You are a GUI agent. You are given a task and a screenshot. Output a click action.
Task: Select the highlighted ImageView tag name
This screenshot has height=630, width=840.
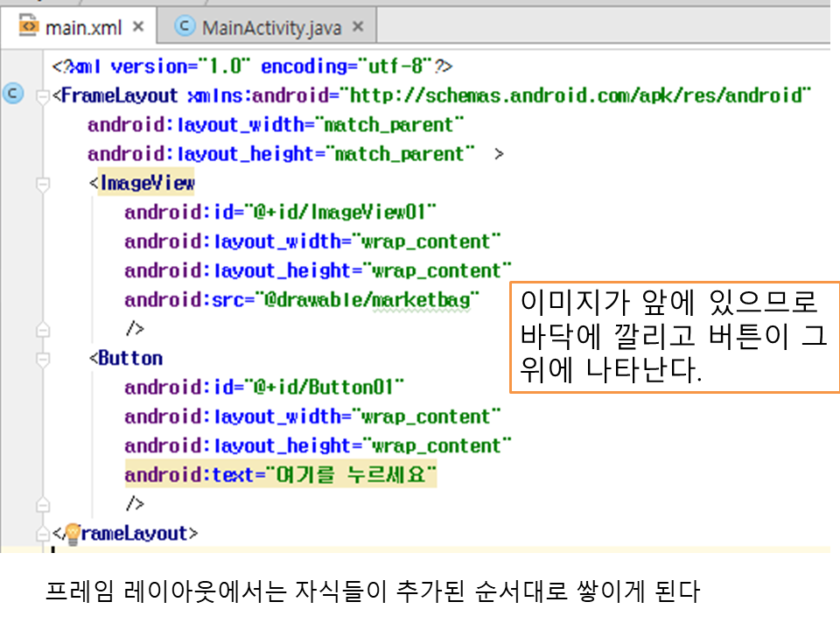(147, 183)
